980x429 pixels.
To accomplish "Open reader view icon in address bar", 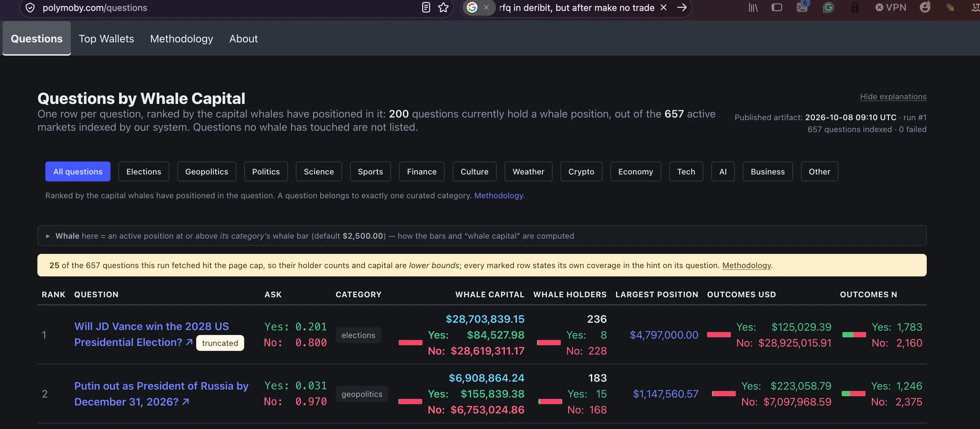I will (x=426, y=8).
